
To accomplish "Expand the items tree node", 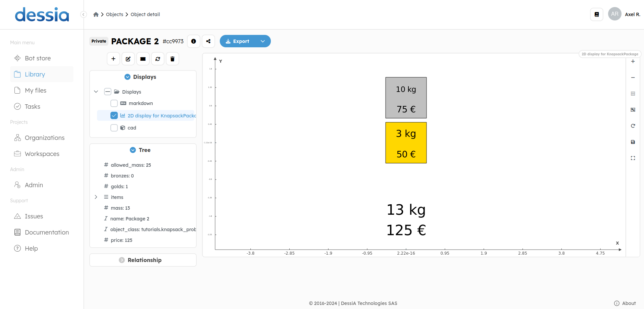I will (96, 197).
